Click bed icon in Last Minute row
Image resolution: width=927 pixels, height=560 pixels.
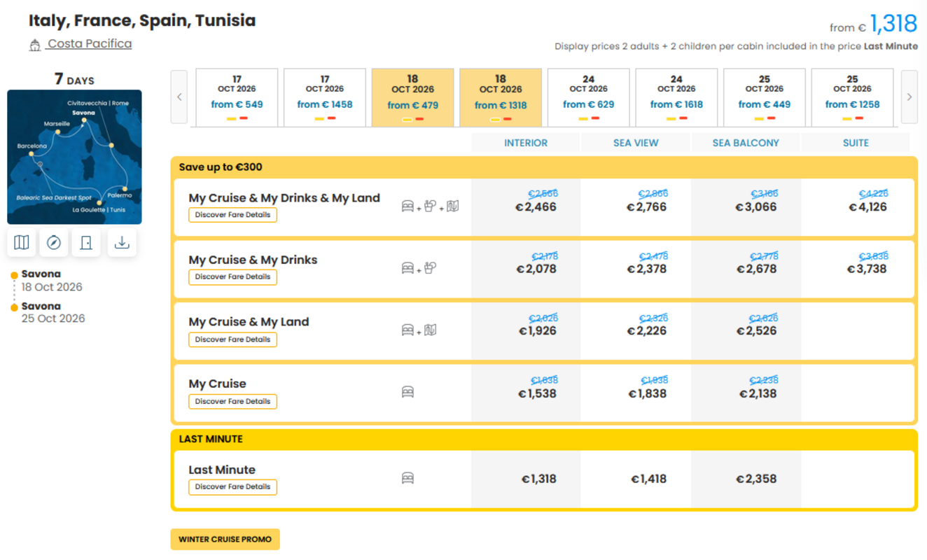[407, 478]
